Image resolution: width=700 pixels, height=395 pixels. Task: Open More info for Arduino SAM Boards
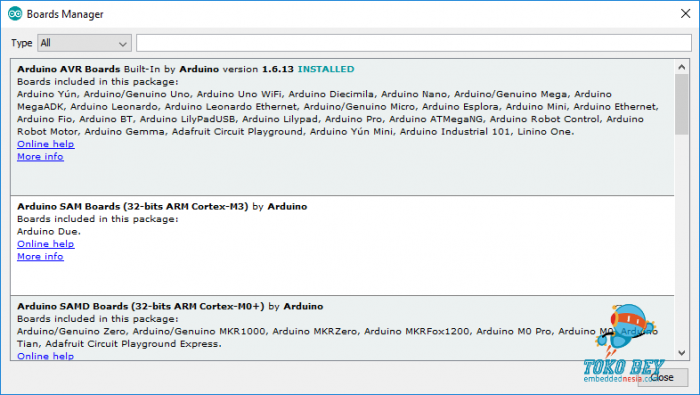[40, 257]
